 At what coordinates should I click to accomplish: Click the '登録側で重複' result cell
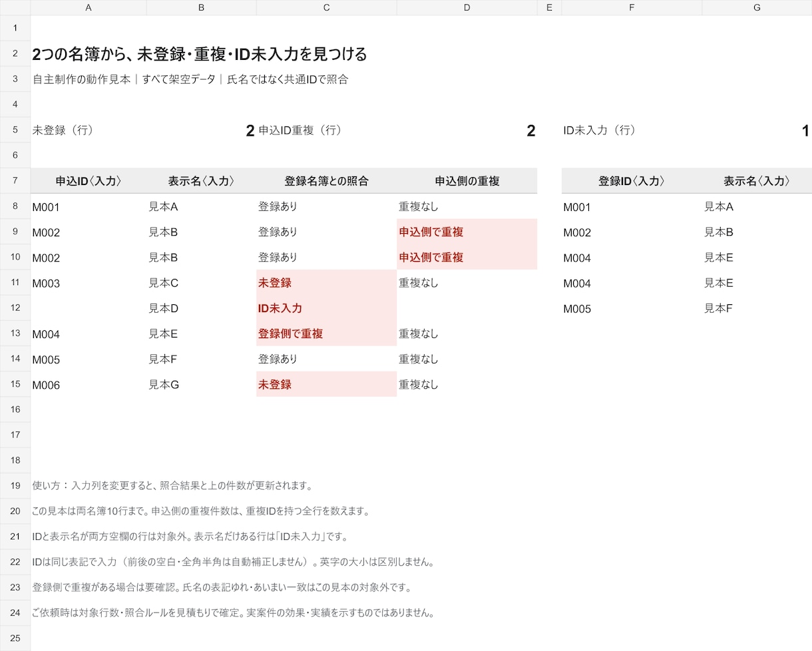[x=326, y=333]
